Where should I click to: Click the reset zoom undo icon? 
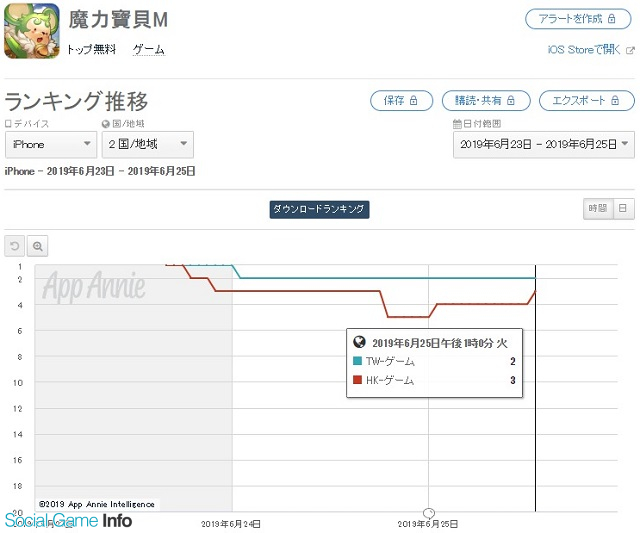pyautogui.click(x=15, y=246)
